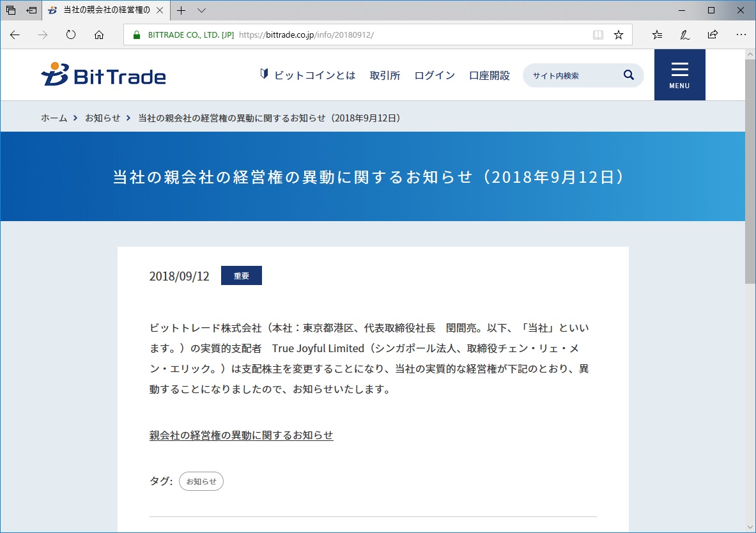
Task: Click the shield icon beside ビットコインとは
Action: coord(263,74)
